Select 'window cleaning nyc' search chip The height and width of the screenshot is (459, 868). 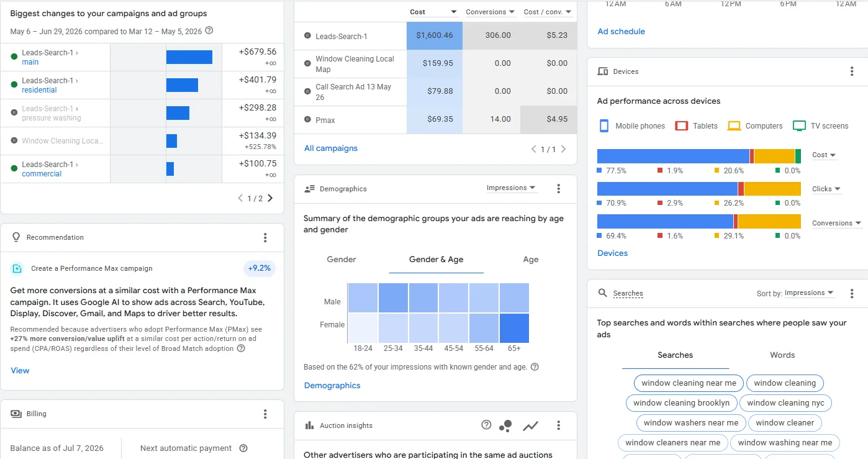click(785, 403)
